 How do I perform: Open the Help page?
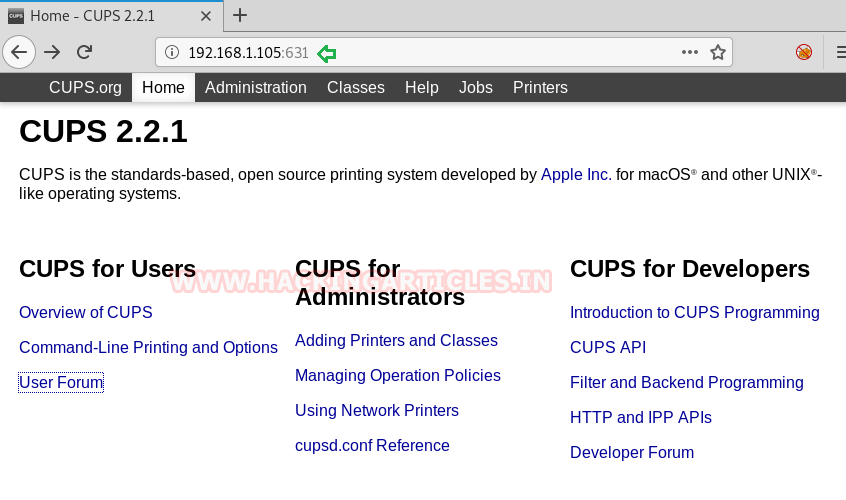tap(421, 87)
